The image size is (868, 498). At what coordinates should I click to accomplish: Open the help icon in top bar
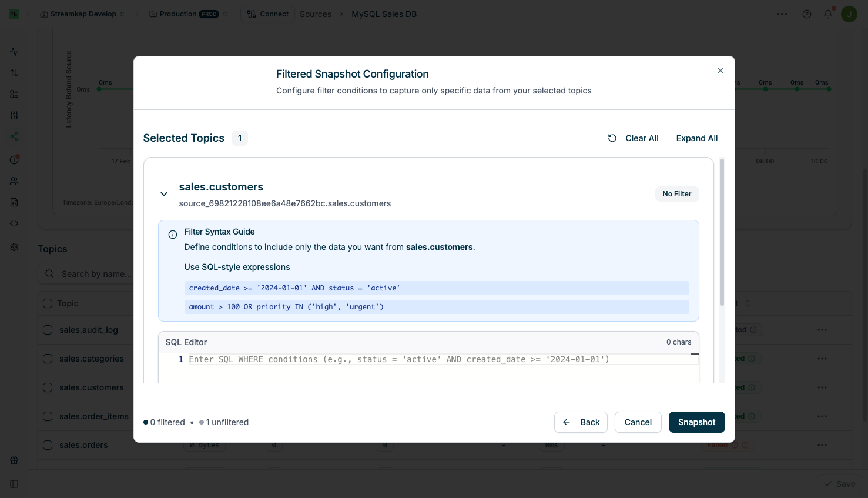pos(807,14)
